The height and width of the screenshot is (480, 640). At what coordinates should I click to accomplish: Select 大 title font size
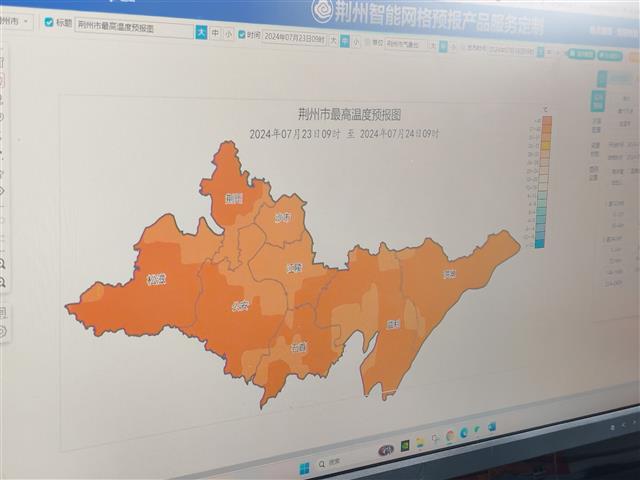click(x=201, y=32)
